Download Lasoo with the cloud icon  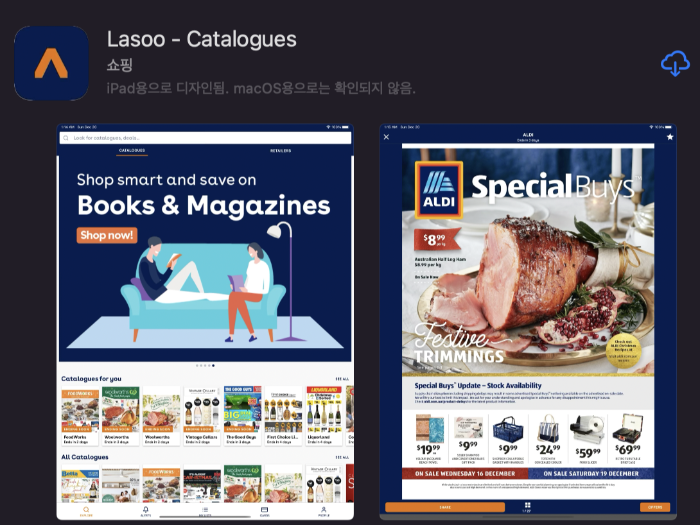click(x=675, y=63)
